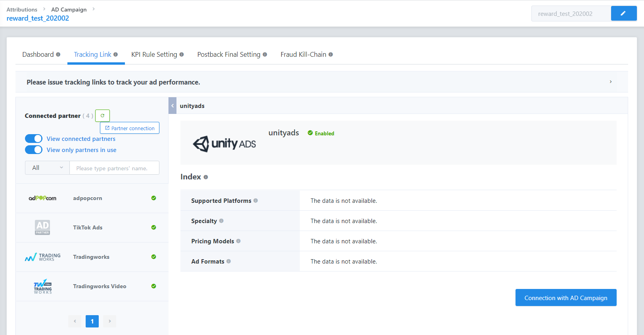Click adpopcorn logo
644x335 pixels.
[x=42, y=198]
